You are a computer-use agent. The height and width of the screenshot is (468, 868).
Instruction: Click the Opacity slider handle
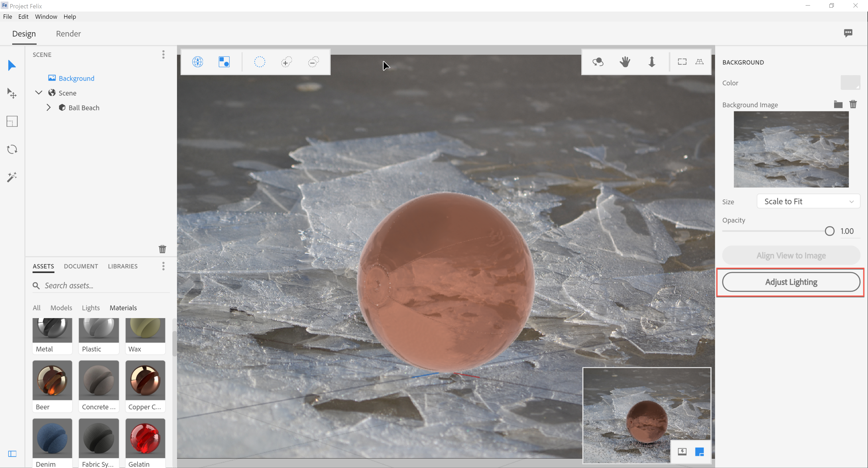pyautogui.click(x=830, y=231)
